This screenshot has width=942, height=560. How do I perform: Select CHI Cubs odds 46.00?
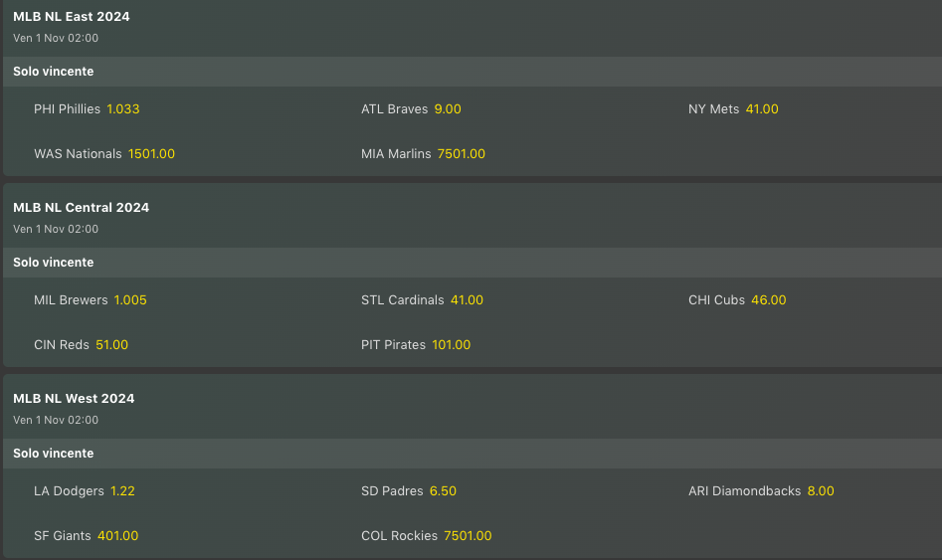pos(769,300)
